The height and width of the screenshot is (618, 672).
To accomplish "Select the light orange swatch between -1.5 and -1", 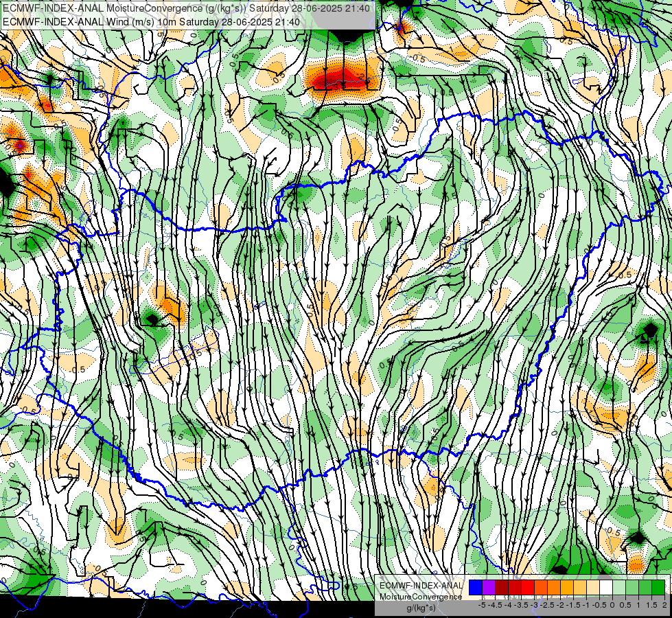I will [580, 588].
